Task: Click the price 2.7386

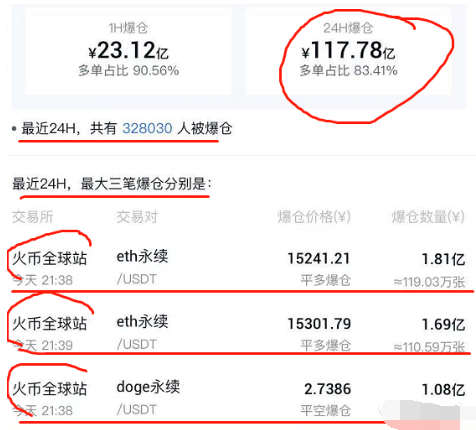Action: tap(327, 389)
